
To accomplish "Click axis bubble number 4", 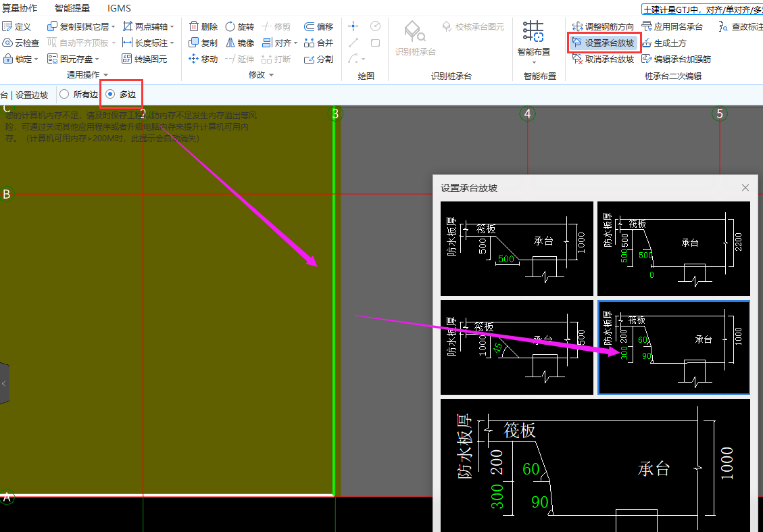I will [528, 114].
